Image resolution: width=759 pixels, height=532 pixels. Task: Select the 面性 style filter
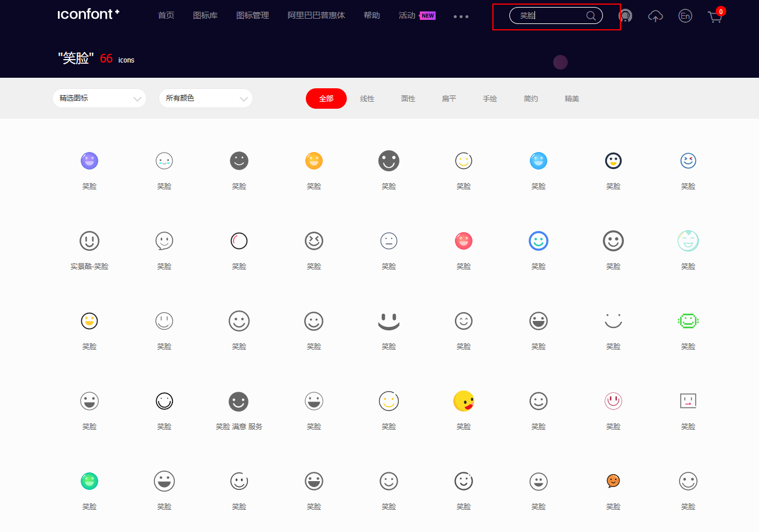[x=408, y=98]
